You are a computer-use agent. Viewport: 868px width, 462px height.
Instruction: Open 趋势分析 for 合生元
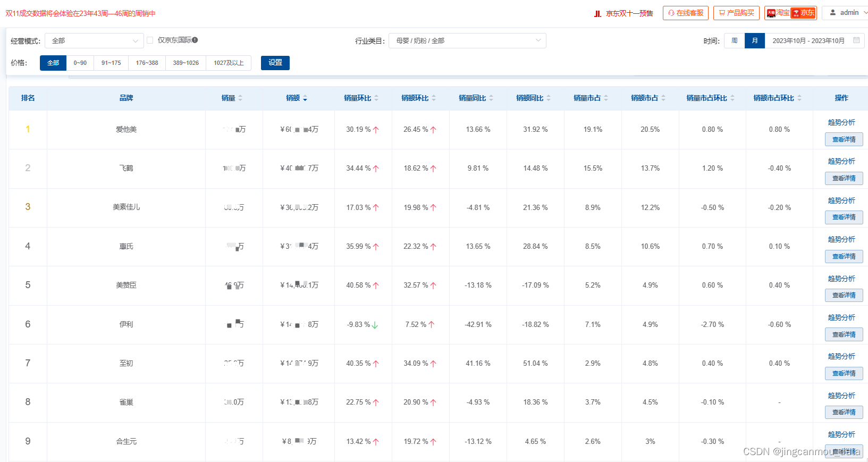tap(841, 434)
